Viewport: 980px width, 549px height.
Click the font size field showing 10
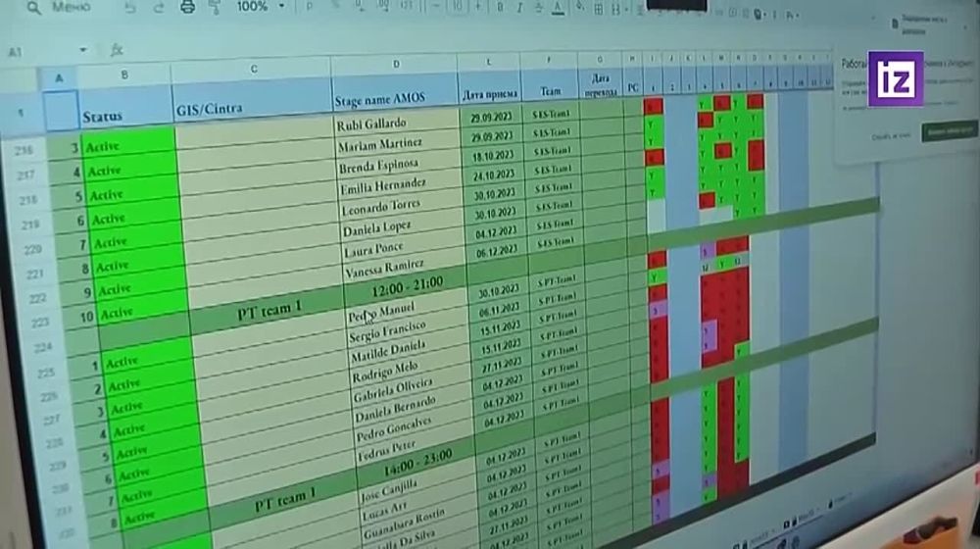(x=458, y=6)
